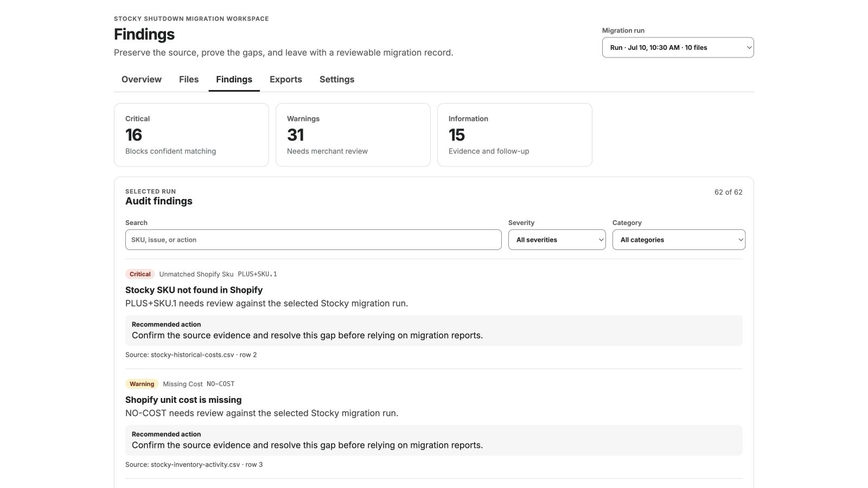The width and height of the screenshot is (868, 488).
Task: Open the Migration run dropdown
Action: pos(678,47)
